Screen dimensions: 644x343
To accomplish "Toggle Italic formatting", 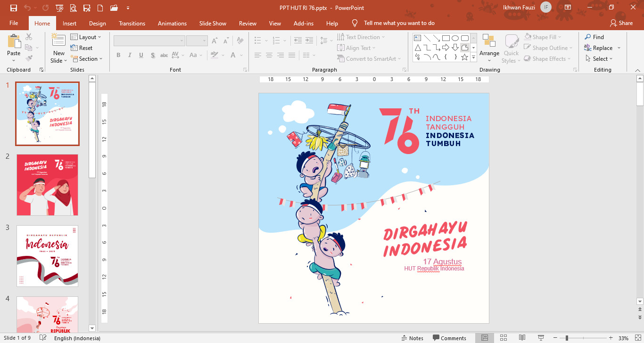I will click(130, 55).
